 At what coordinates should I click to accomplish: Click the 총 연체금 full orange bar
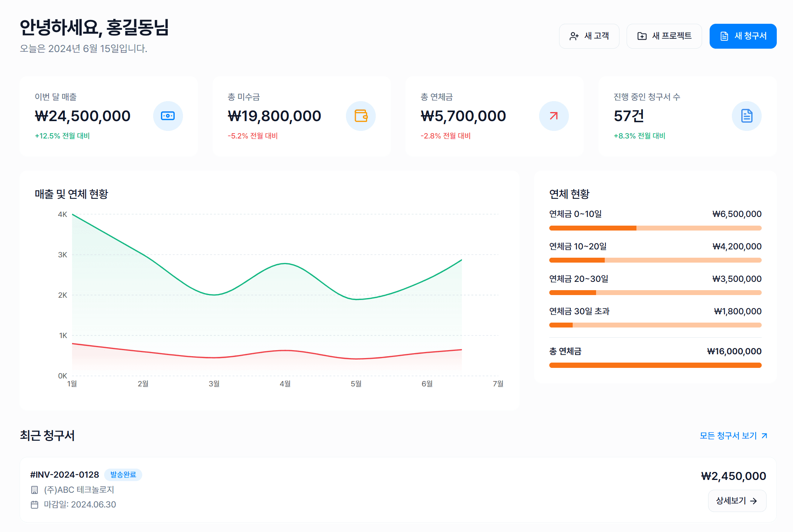pos(655,365)
